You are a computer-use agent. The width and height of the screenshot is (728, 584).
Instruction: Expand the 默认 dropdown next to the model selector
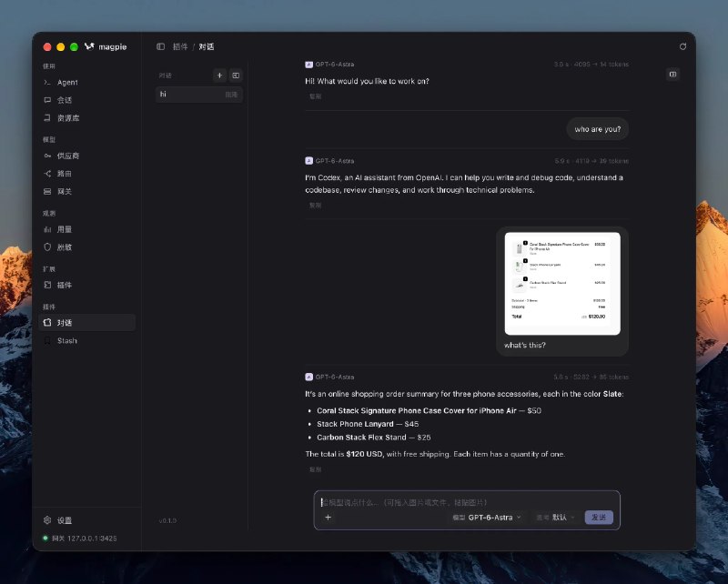[x=556, y=518]
